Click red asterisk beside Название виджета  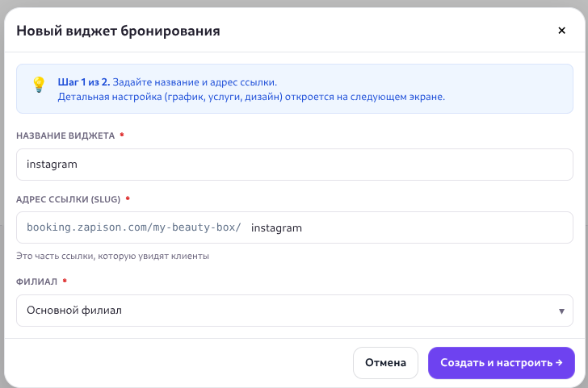(x=122, y=136)
